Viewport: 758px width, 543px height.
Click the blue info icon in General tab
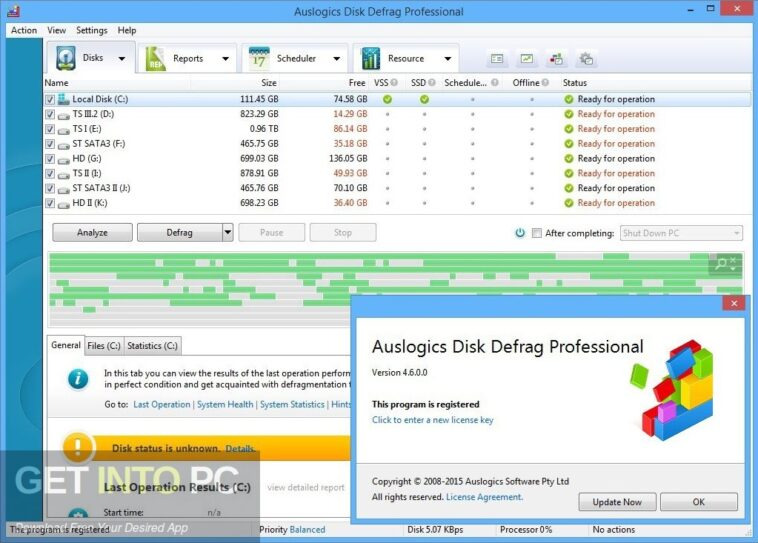(78, 379)
